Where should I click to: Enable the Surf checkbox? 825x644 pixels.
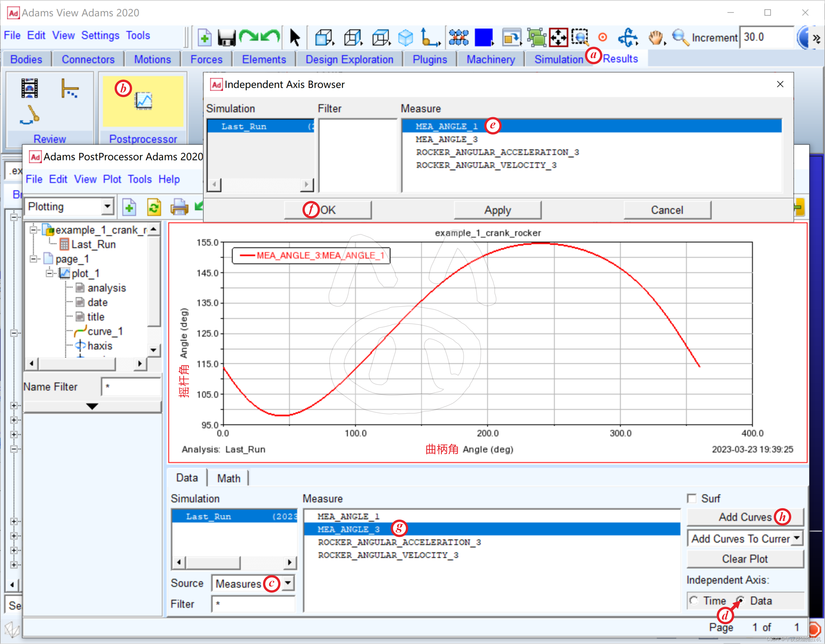tap(692, 499)
